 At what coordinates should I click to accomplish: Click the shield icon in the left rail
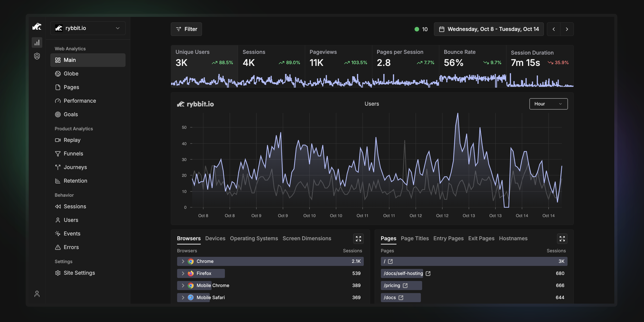[37, 56]
